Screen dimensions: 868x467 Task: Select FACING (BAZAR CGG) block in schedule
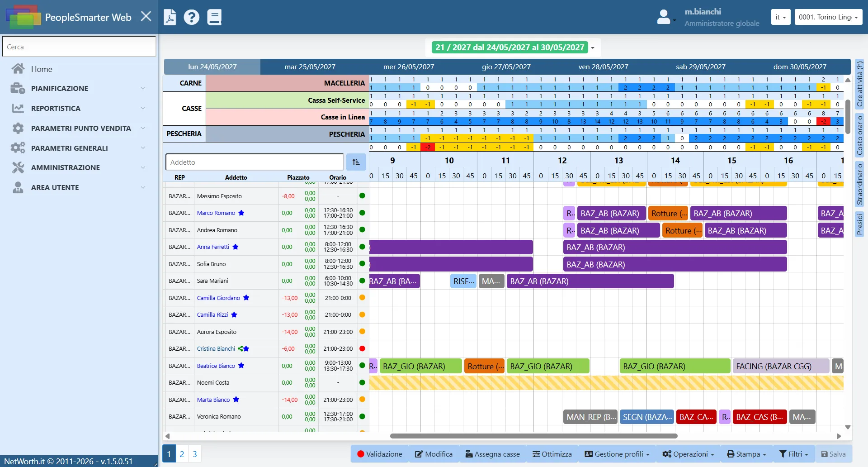(x=781, y=366)
